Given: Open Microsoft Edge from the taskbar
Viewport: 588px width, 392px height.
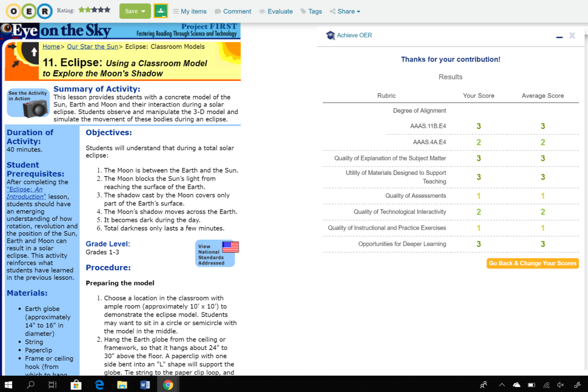Looking at the screenshot, I should [x=99, y=385].
